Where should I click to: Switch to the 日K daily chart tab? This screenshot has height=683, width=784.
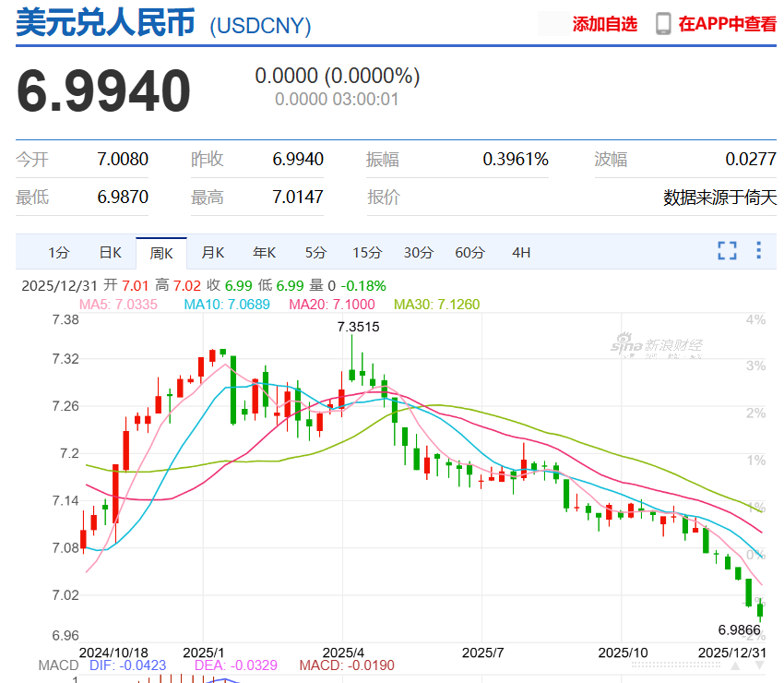point(110,251)
